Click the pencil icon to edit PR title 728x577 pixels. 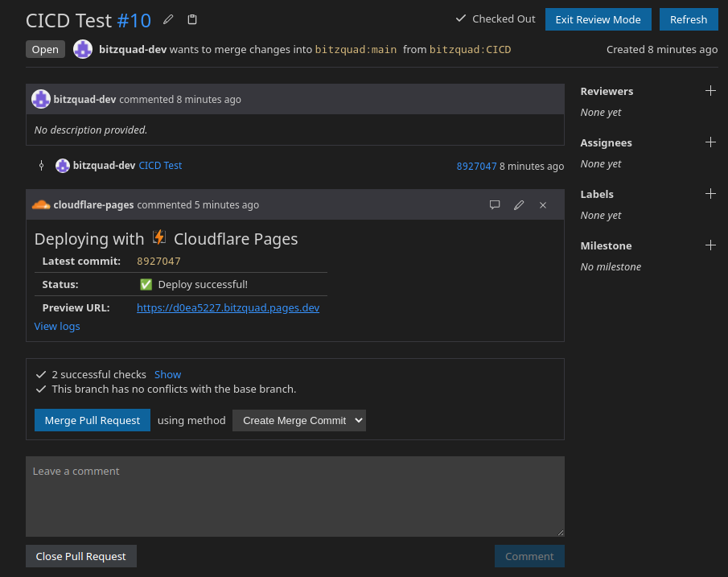click(x=168, y=19)
